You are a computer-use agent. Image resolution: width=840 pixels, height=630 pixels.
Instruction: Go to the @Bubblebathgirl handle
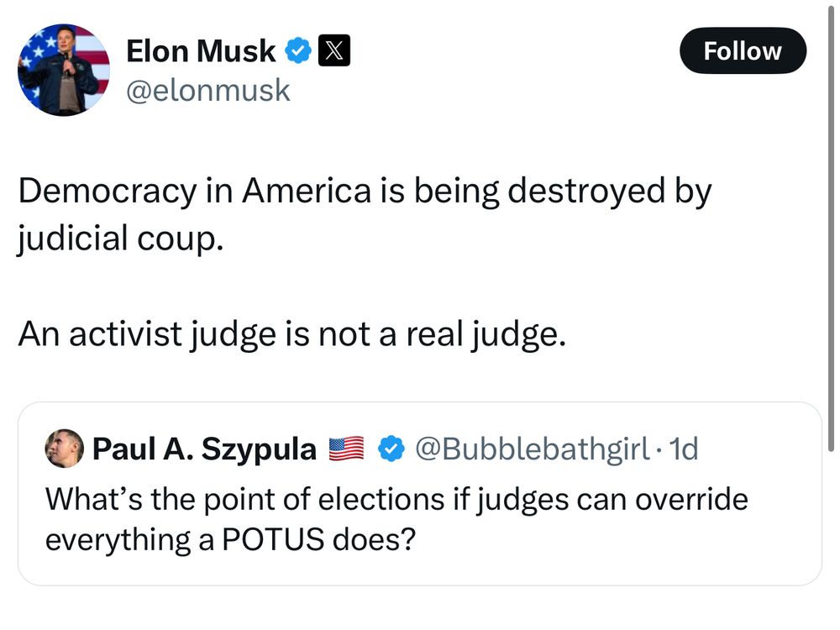[532, 450]
